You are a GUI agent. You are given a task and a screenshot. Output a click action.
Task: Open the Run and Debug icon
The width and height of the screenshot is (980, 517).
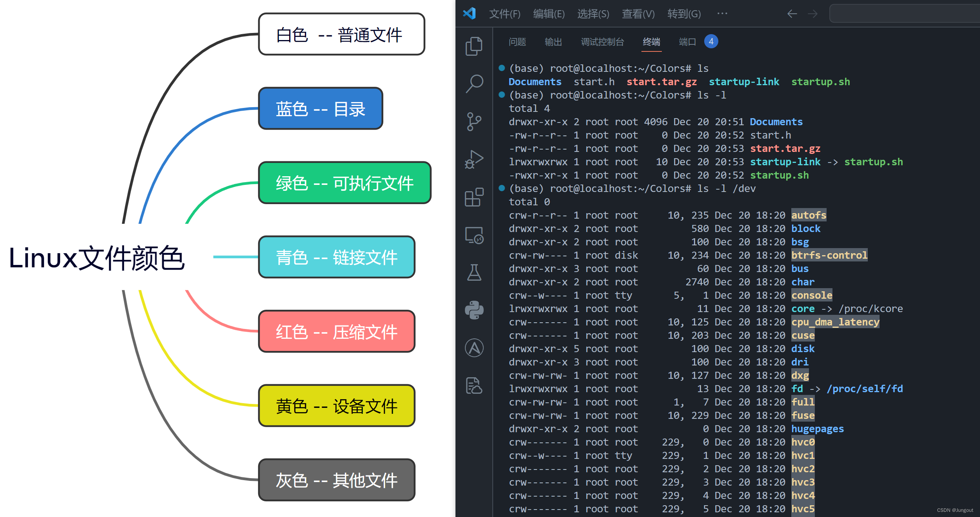[474, 159]
